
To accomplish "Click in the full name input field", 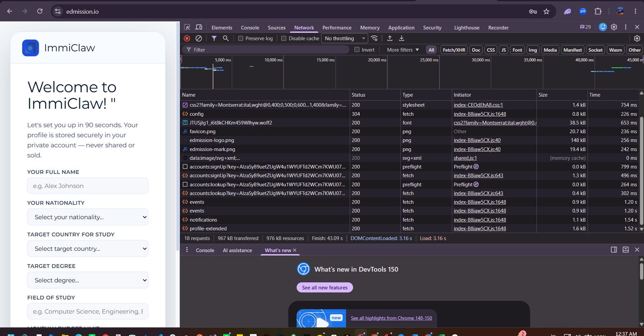I will tap(88, 186).
